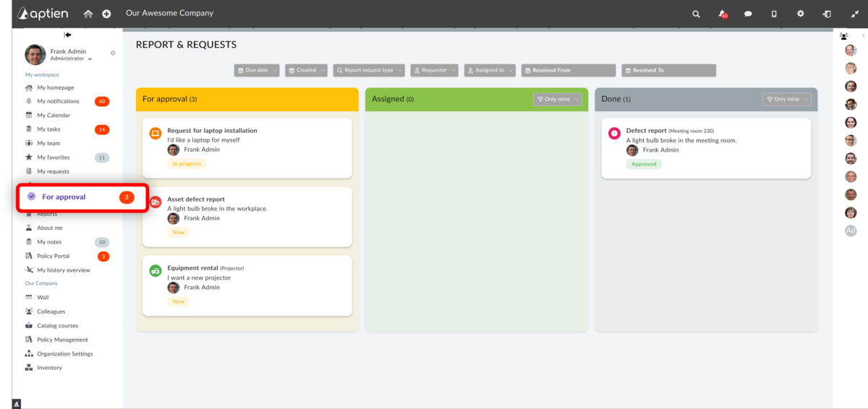
Task: Click the notification bell with 60 badge
Action: click(722, 14)
